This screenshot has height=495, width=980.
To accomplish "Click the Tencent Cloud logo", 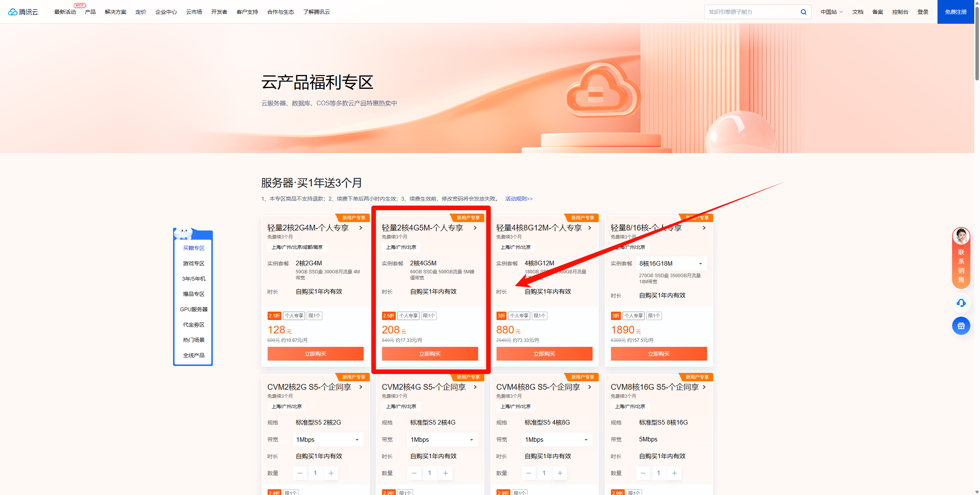I will (23, 11).
